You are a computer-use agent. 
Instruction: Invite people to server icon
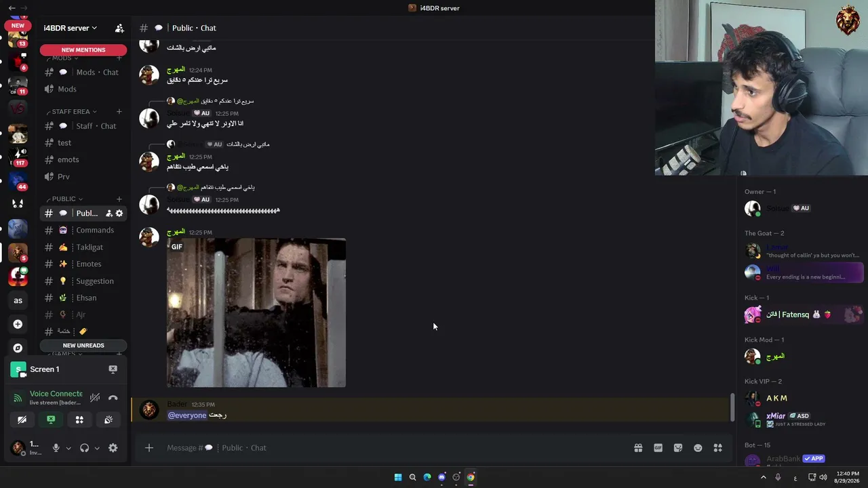[x=119, y=28]
